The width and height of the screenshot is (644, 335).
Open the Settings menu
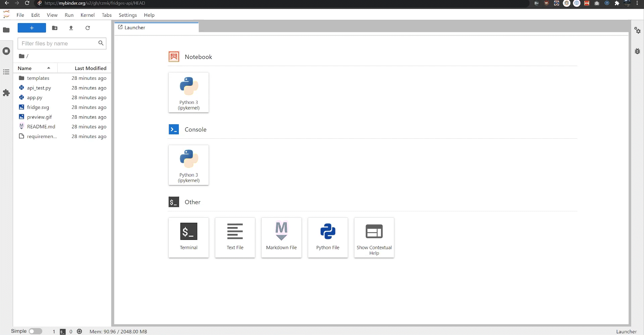127,15
